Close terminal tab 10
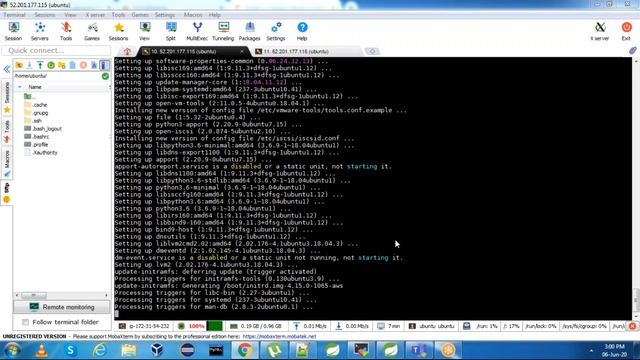This screenshot has width=640, height=360. click(x=242, y=51)
